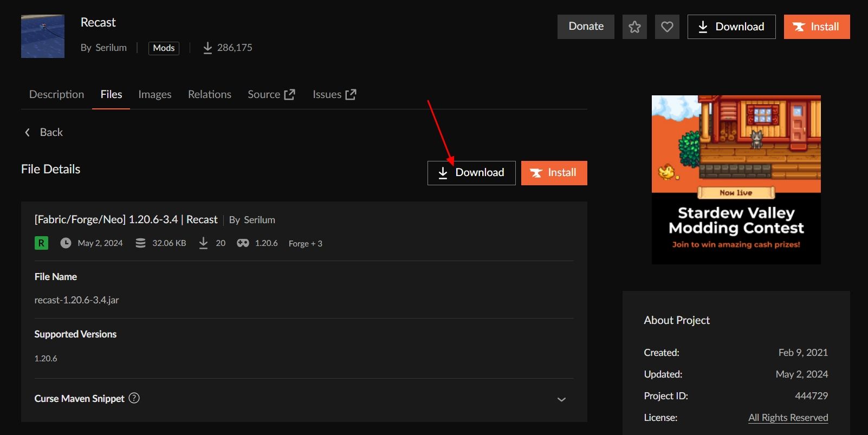Click the file name recast-1.20.6-3.4.jar

[x=76, y=300]
